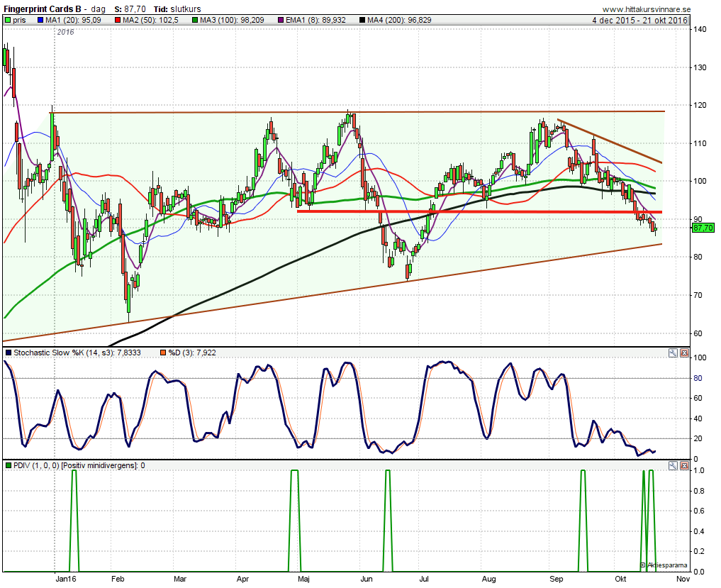Click the 60 price axis value

(698, 333)
